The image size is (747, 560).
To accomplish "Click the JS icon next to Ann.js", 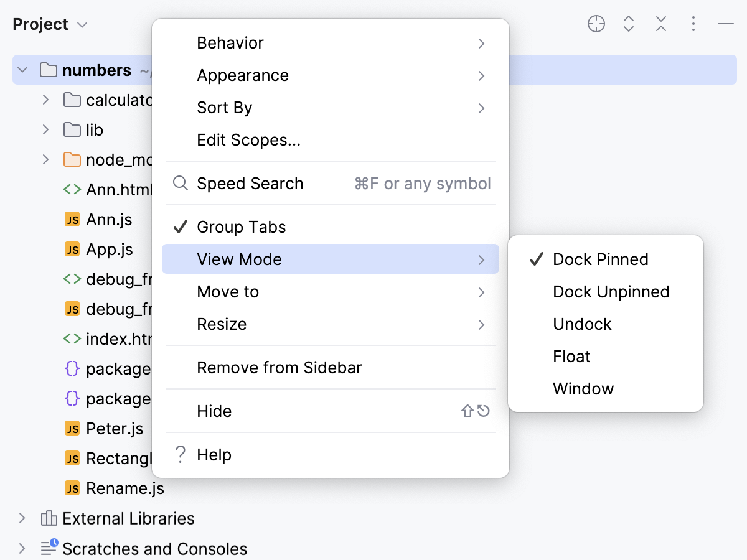I will (72, 219).
